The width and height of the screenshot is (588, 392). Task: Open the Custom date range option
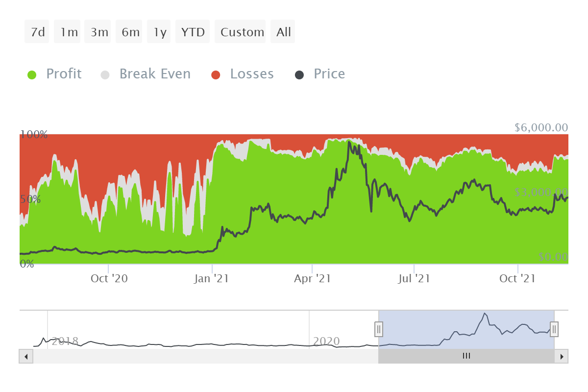(x=241, y=32)
